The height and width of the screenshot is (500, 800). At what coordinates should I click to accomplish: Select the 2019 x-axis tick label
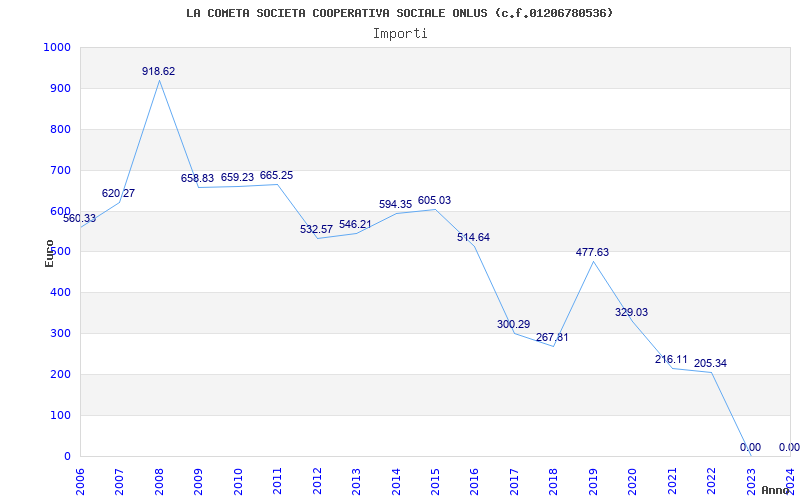tap(593, 482)
